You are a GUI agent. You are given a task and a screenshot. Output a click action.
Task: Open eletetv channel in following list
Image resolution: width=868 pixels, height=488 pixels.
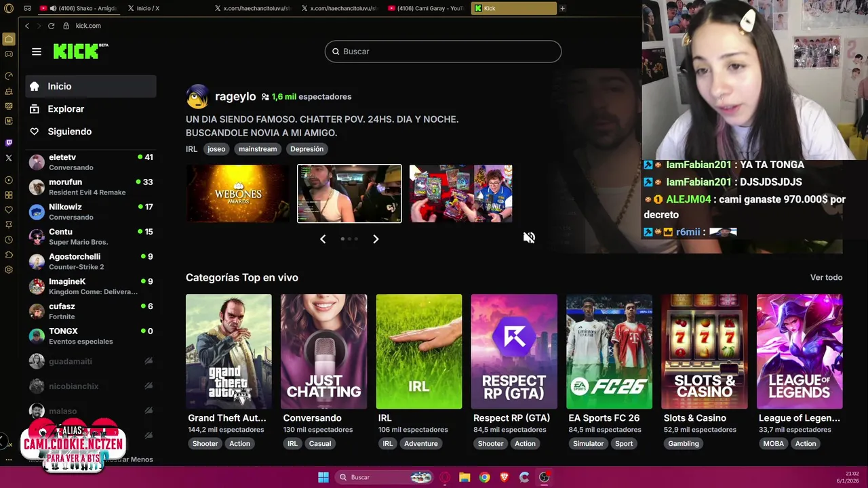tap(91, 162)
